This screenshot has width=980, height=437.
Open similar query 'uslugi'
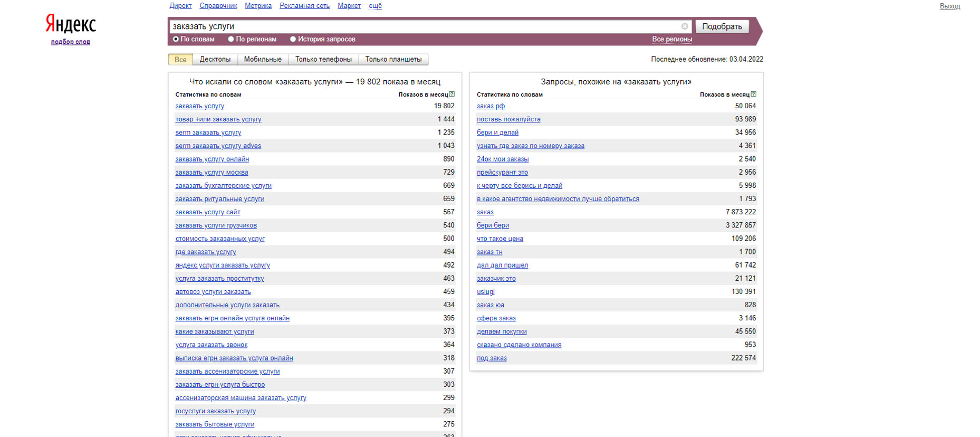[486, 292]
